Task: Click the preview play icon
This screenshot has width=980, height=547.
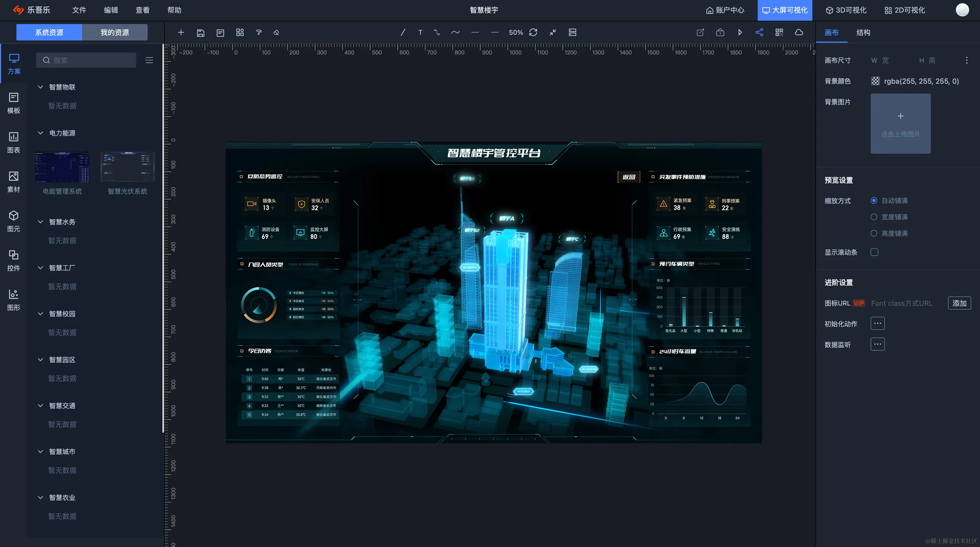Action: (740, 33)
